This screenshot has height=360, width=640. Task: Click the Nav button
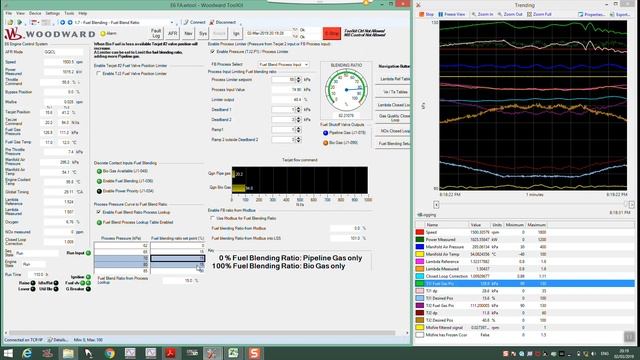[188, 33]
